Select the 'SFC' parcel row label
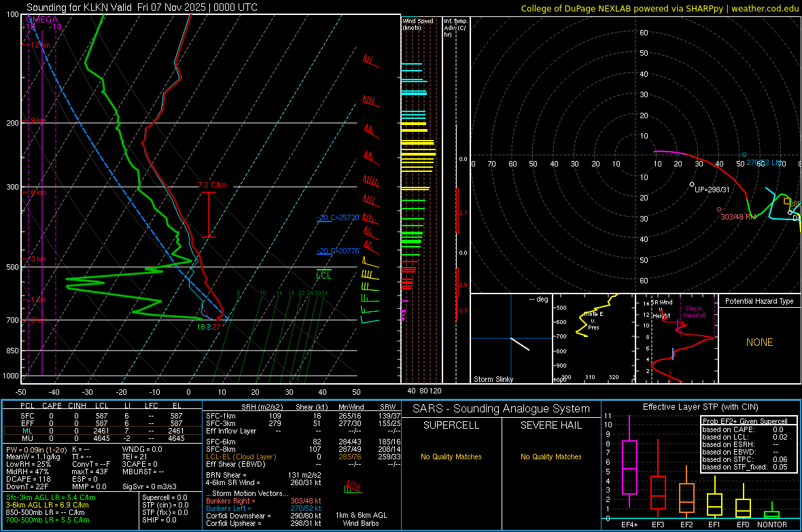Image resolution: width=802 pixels, height=532 pixels. pyautogui.click(x=27, y=416)
